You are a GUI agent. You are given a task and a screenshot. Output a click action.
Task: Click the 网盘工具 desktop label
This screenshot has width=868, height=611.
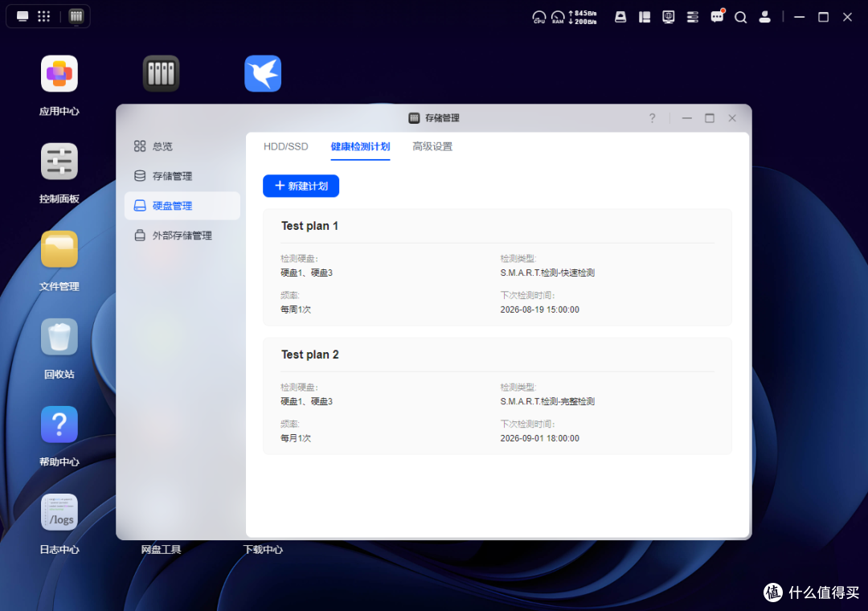click(161, 550)
